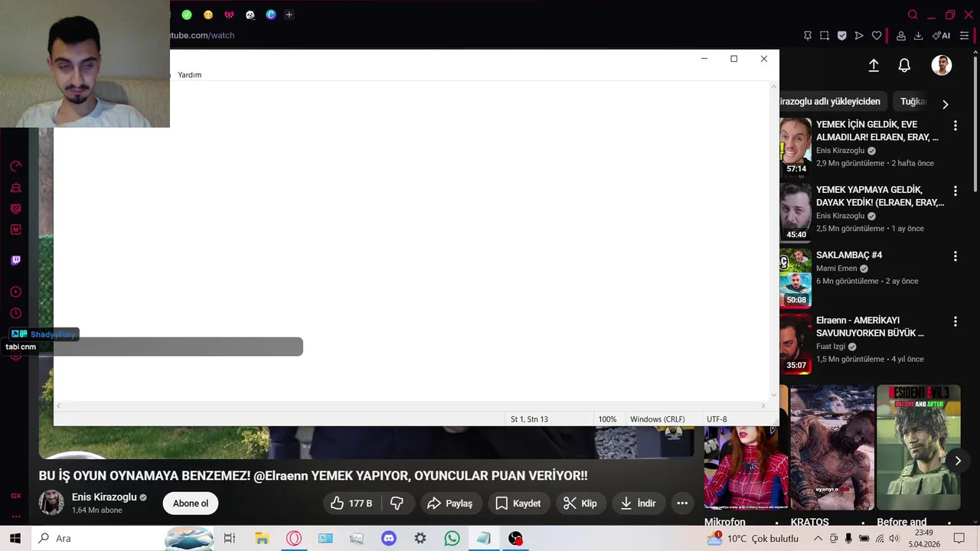Click the Enis Kirazoglu channel avatar
This screenshot has height=551, width=980.
tap(52, 503)
